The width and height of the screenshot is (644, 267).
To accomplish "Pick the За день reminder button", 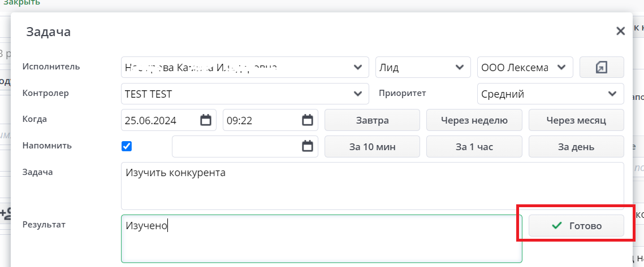I will (576, 147).
